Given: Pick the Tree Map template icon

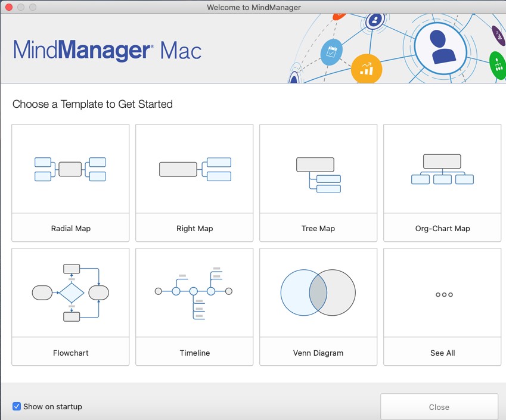Looking at the screenshot, I should point(318,175).
